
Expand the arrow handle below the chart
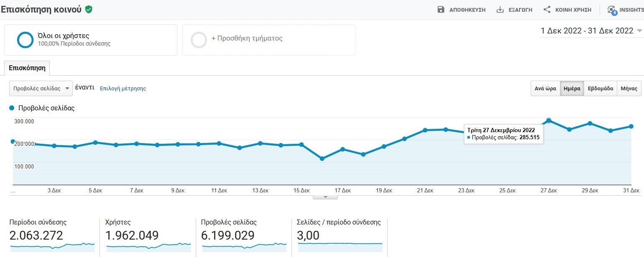(x=325, y=197)
